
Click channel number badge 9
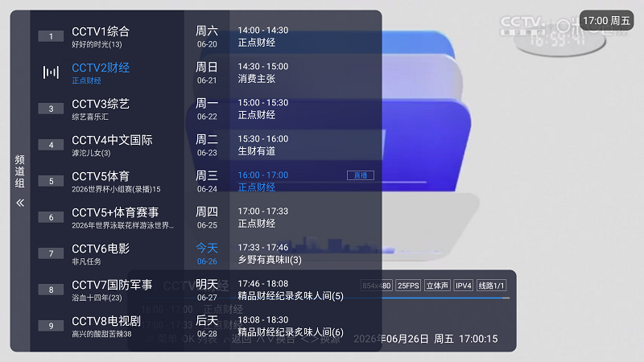click(51, 326)
